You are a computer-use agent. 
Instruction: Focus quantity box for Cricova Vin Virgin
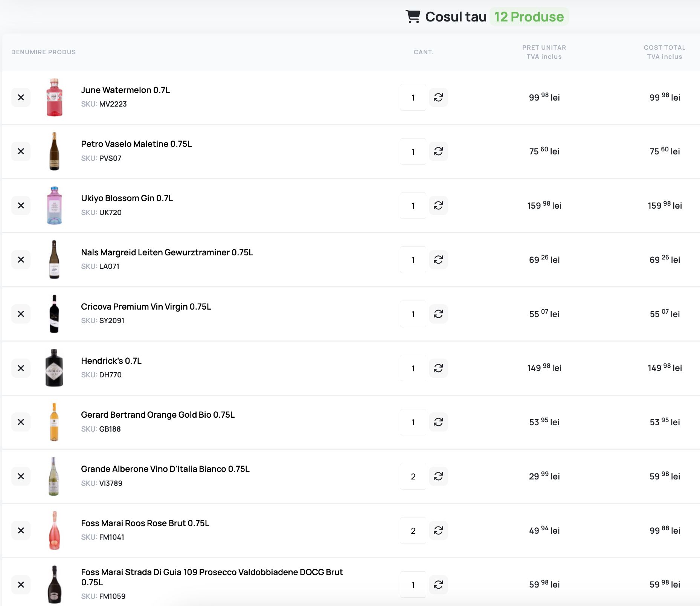pyautogui.click(x=413, y=314)
